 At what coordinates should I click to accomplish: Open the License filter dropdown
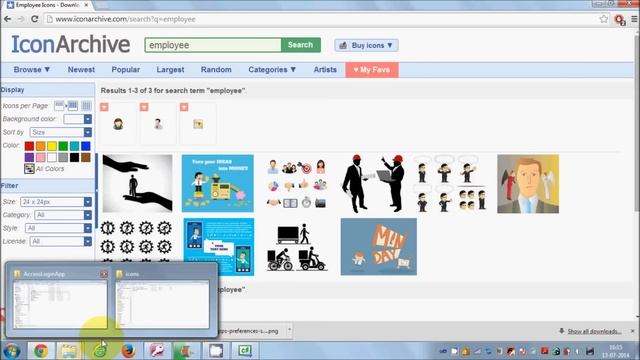click(60, 241)
